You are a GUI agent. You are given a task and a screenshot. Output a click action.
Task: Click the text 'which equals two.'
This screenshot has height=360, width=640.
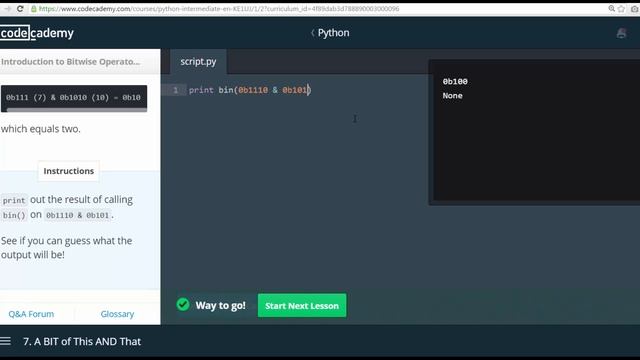click(41, 129)
